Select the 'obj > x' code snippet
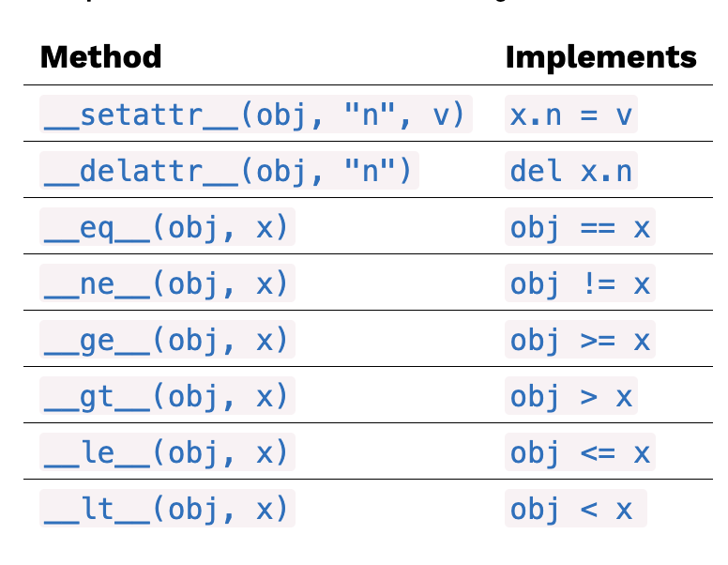This screenshot has width=728, height=565. coord(571,396)
